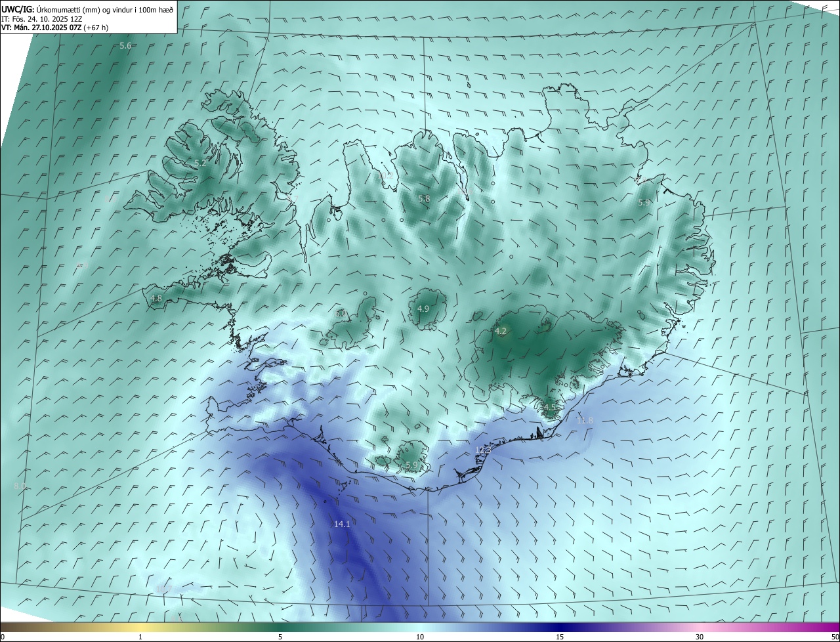Click the 4.9 value inside the central glacier
The height and width of the screenshot is (642, 840).
423,309
